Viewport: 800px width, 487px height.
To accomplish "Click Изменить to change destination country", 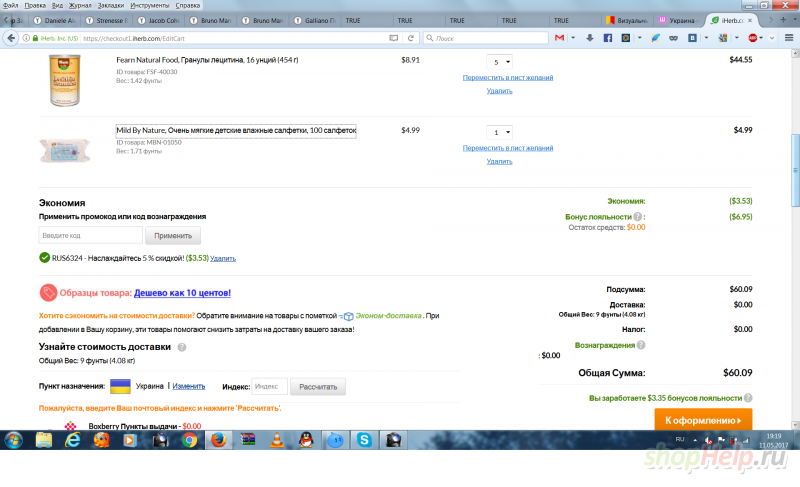I will tap(189, 386).
